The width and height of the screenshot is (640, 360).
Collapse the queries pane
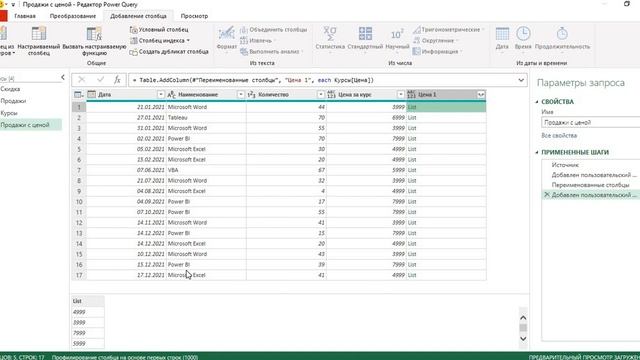pyautogui.click(x=62, y=77)
